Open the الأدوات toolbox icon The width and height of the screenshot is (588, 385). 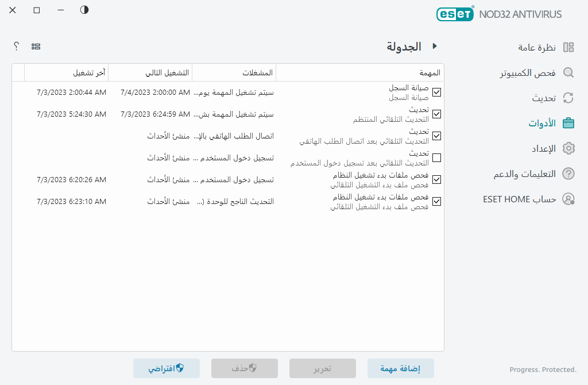[568, 123]
